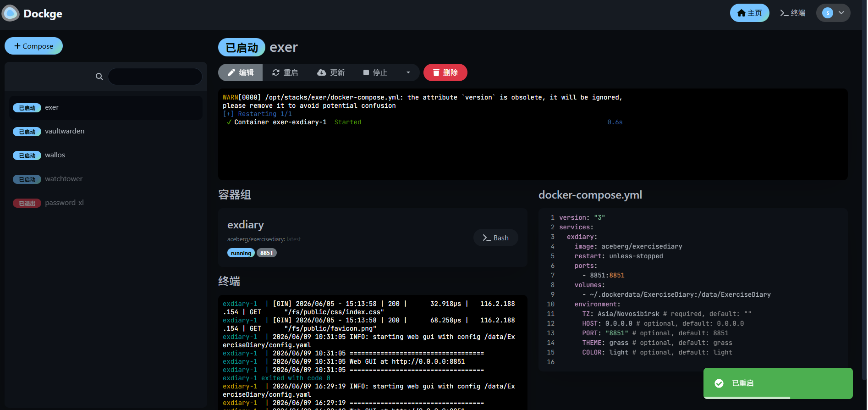Click the exdiary container name
Viewport: 868px width, 410px height.
click(x=246, y=225)
